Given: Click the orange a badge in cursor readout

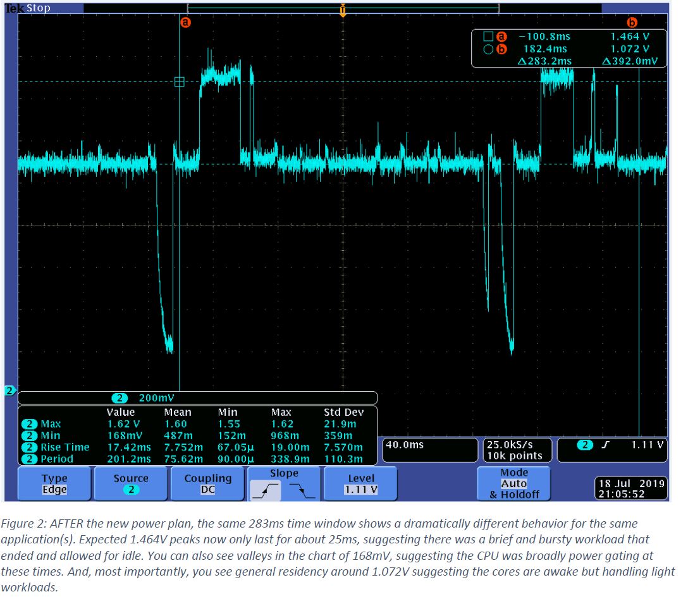Looking at the screenshot, I should pos(502,37).
